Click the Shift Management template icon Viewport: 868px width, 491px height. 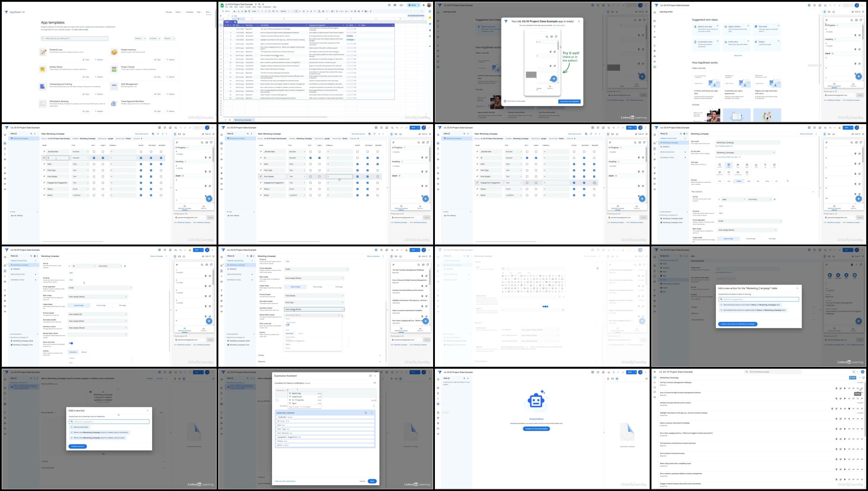click(114, 87)
